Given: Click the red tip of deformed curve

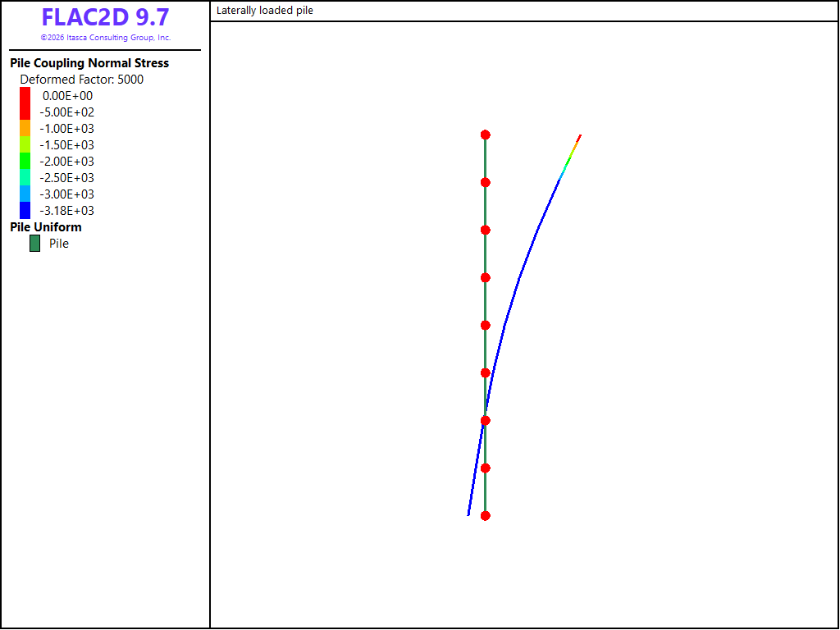Looking at the screenshot, I should [580, 137].
